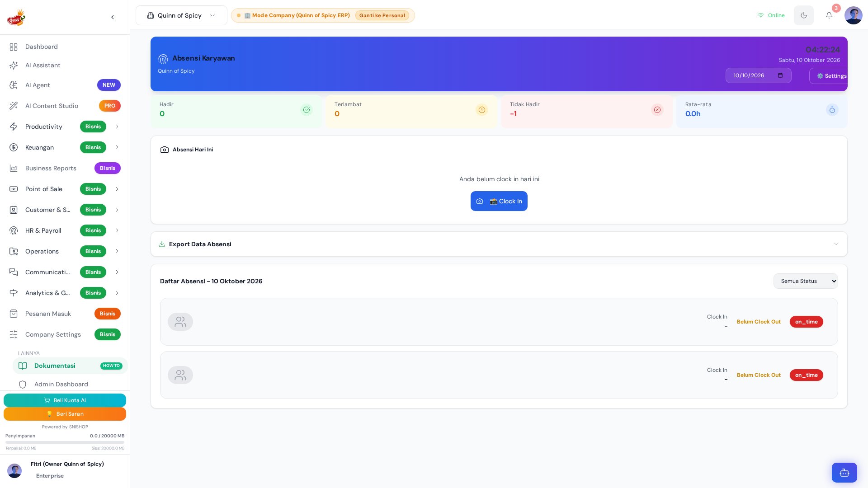
Task: Click the Export Data download icon
Action: click(162, 244)
